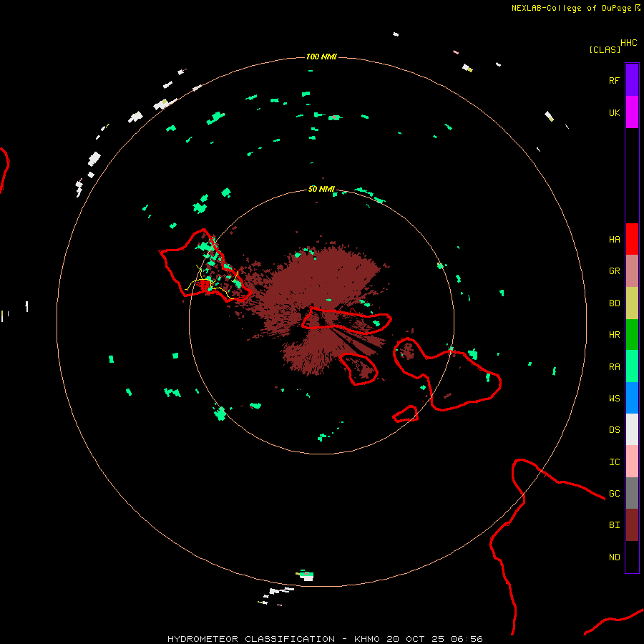This screenshot has height=644, width=644.
Task: Click the 20 OCT 25 date text
Action: tap(415, 639)
